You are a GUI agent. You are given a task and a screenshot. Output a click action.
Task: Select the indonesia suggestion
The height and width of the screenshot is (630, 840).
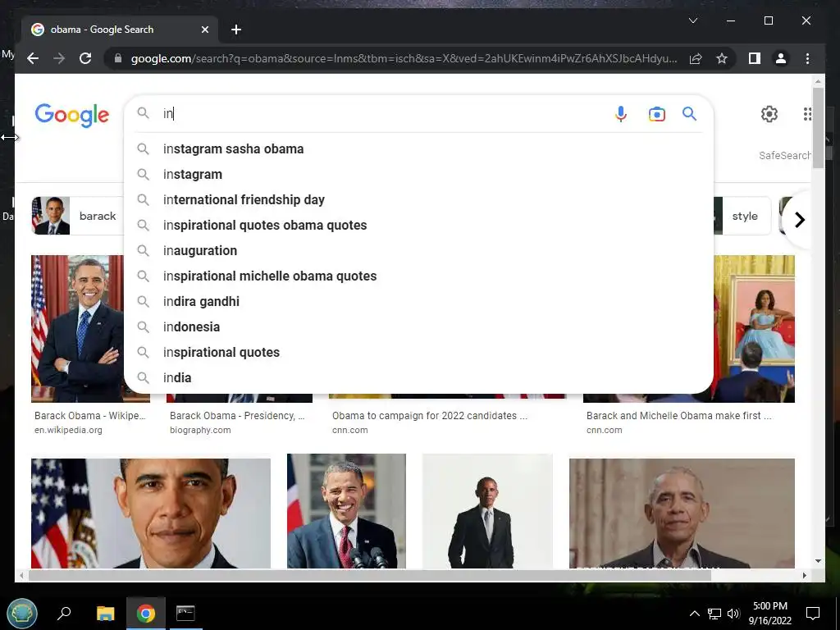(418, 326)
